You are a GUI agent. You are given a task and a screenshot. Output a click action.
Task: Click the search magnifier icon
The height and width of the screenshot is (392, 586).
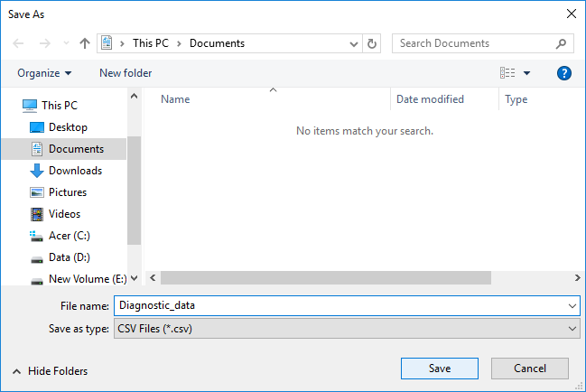561,43
